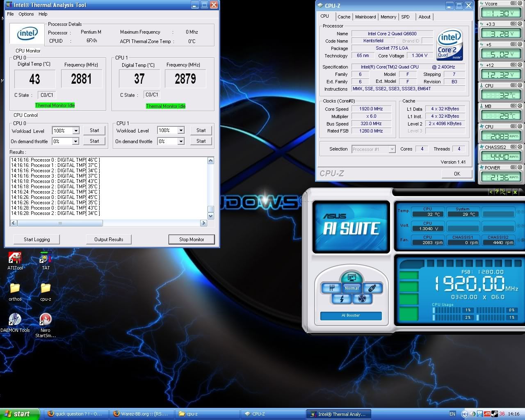Screen dimensions: 525x420
Task: Open the ATITool desktop shortcut
Action: 15,261
